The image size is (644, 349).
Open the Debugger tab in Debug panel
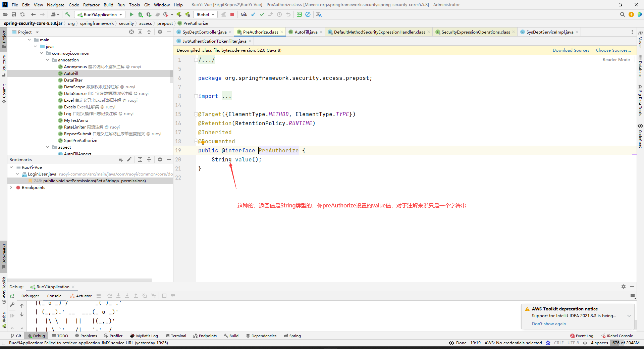30,296
